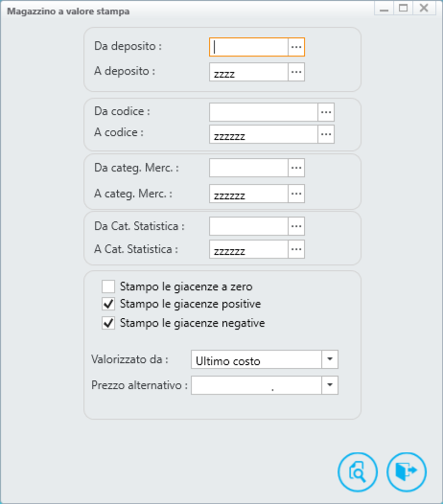Focus the Da codice input field
The width and height of the screenshot is (443, 504).
tap(264, 112)
